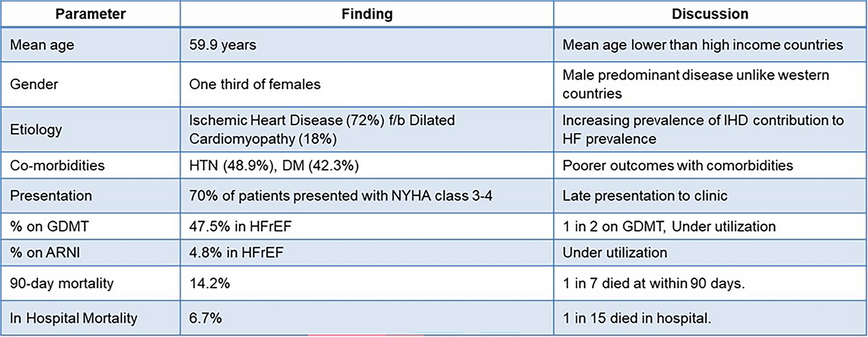Click the Parameter column header
Viewport: 868px width, 337px height.
[x=90, y=14]
